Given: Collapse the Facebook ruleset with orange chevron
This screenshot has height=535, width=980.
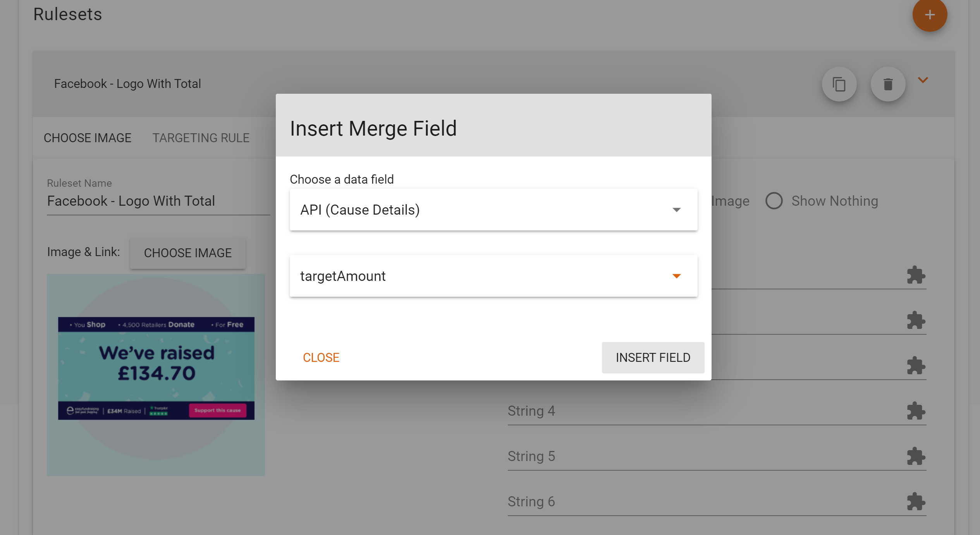Looking at the screenshot, I should point(923,80).
